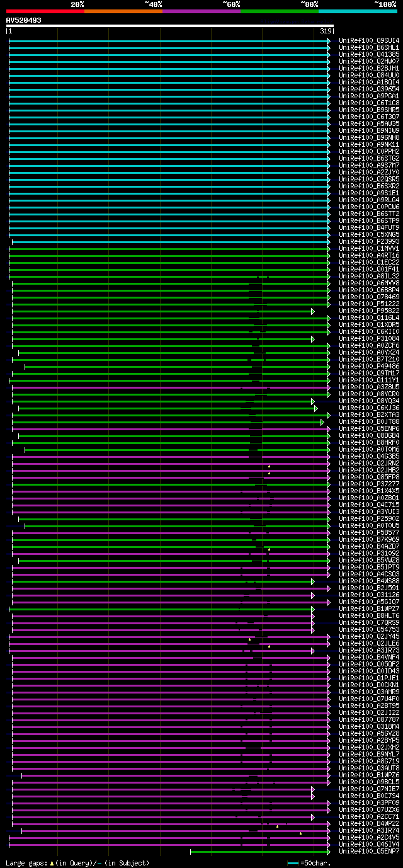Select the UniRef100_Q85FP8 label
403x868 pixels.
(x=369, y=477)
